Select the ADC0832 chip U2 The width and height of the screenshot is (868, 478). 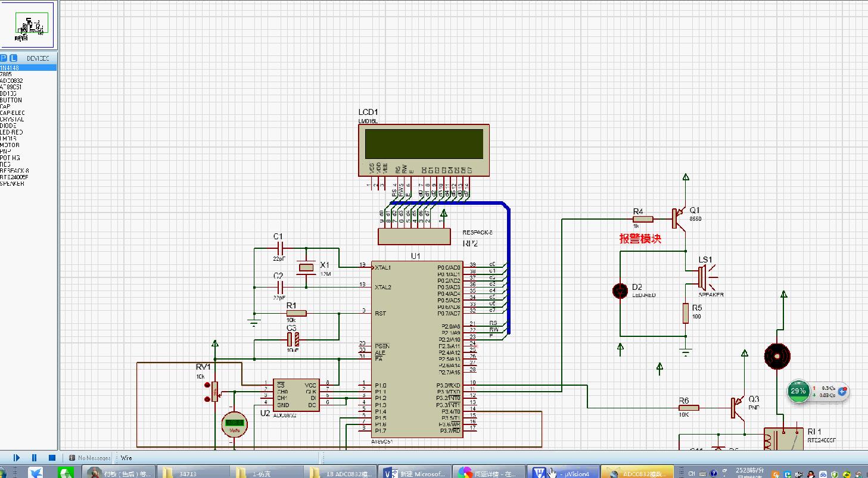295,395
